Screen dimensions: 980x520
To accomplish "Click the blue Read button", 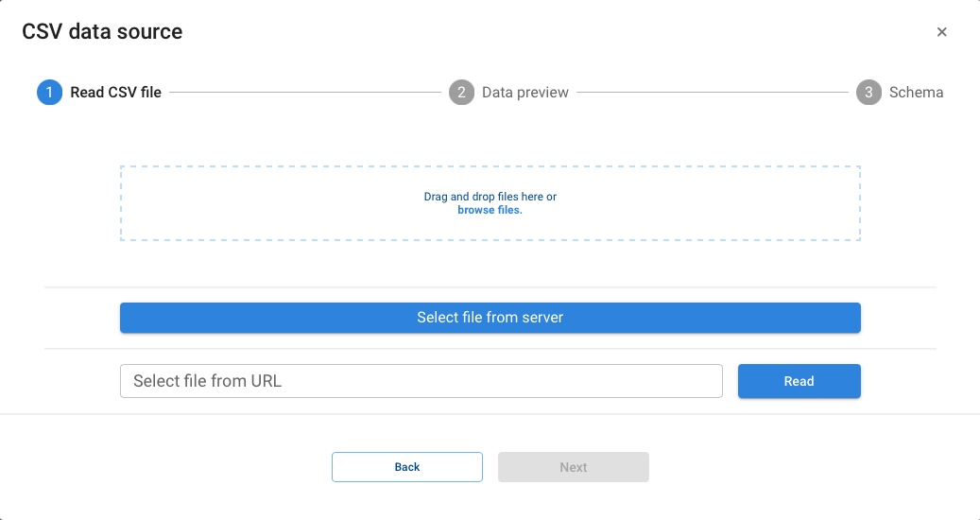I will pyautogui.click(x=799, y=381).
